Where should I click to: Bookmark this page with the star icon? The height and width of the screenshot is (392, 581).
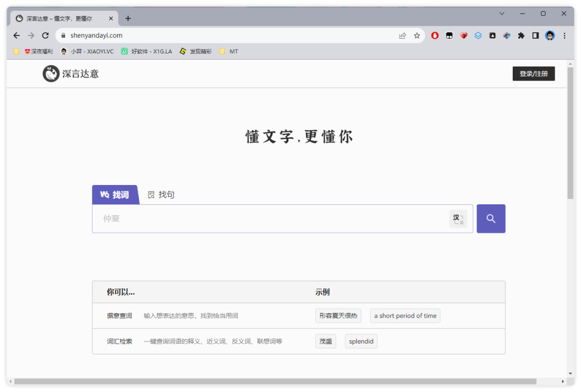pyautogui.click(x=417, y=35)
